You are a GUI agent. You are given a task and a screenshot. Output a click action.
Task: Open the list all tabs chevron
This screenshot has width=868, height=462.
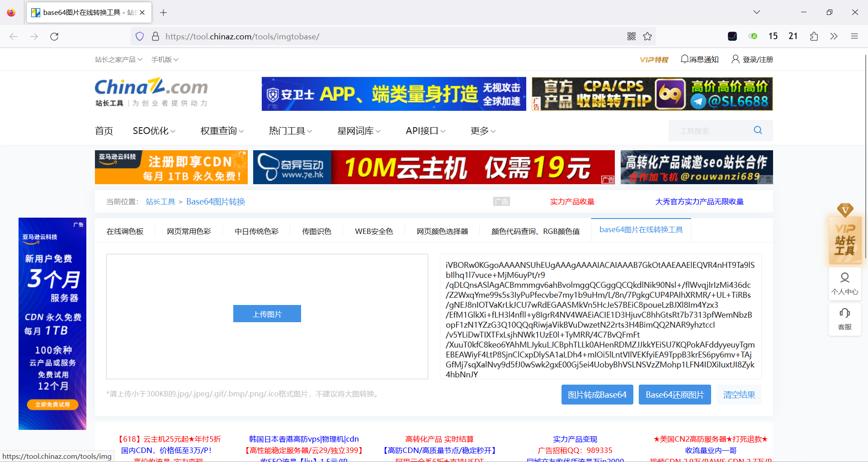pos(756,12)
